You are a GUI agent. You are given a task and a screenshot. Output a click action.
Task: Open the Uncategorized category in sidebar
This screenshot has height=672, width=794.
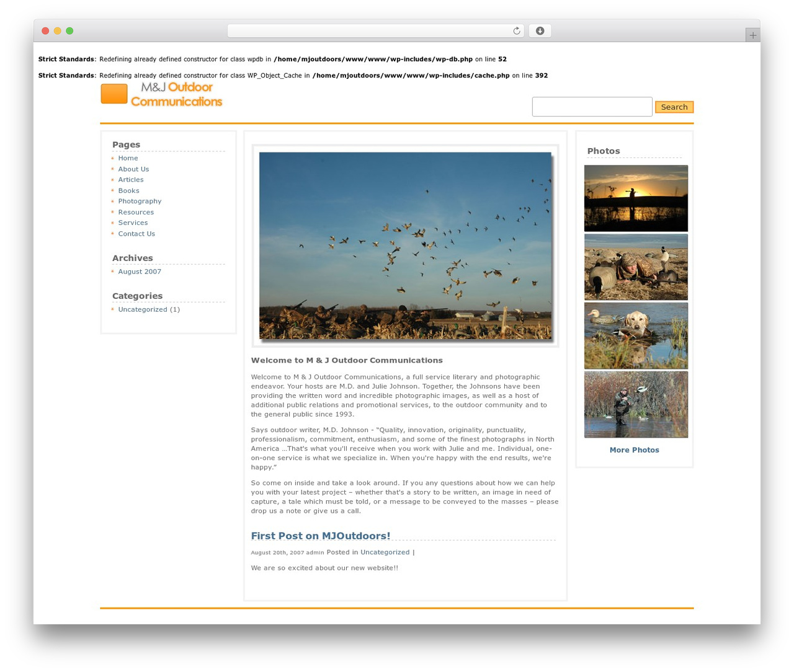coord(143,309)
